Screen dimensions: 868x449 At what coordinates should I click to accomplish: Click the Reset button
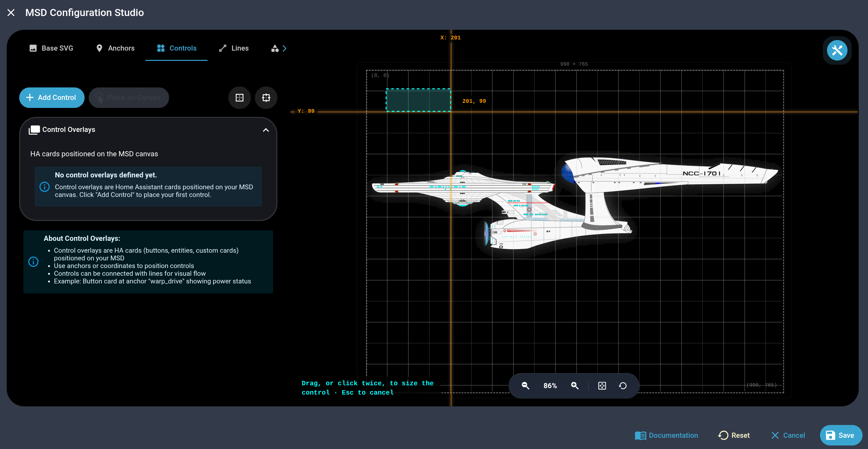coord(734,436)
